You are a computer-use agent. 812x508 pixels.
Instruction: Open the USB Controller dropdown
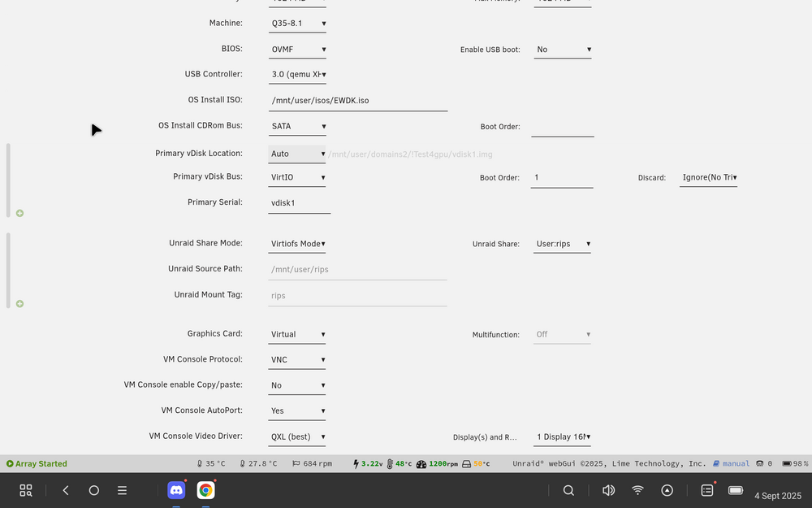click(297, 75)
